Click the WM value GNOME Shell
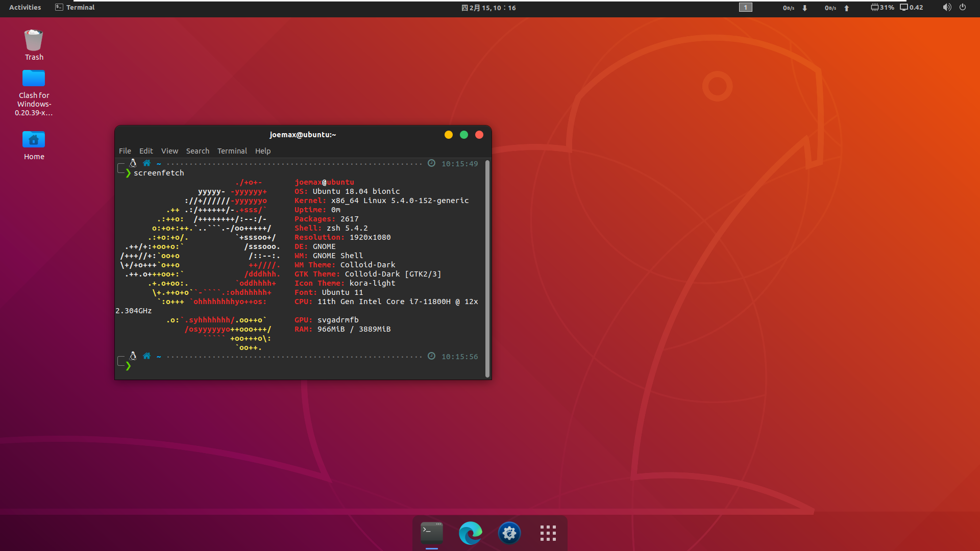This screenshot has width=980, height=551. tap(338, 256)
